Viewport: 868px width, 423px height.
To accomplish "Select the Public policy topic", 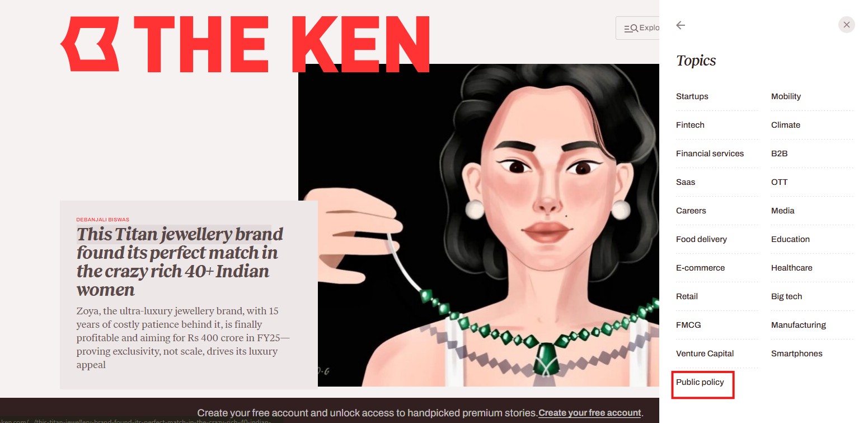I will (700, 382).
